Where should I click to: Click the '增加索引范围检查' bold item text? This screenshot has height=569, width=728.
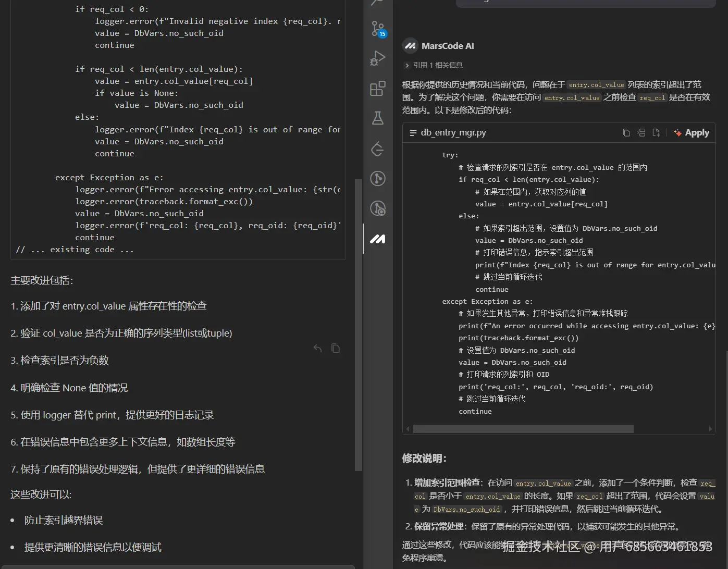click(x=447, y=483)
